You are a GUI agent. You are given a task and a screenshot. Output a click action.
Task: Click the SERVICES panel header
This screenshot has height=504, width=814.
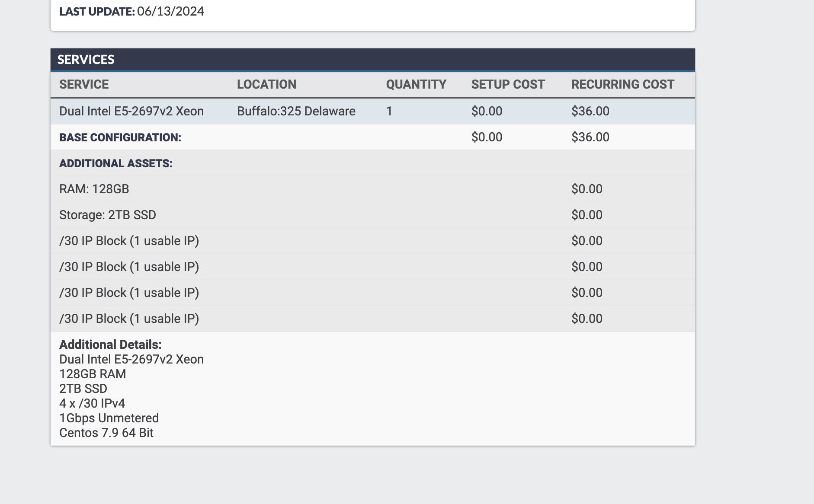(372, 60)
